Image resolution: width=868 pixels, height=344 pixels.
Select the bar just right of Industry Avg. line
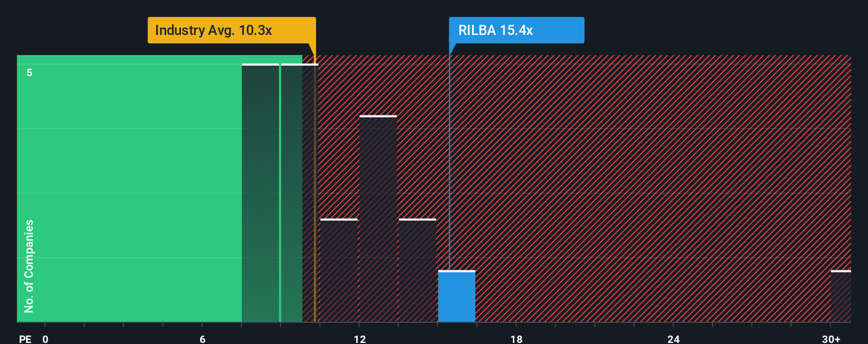[x=339, y=270]
